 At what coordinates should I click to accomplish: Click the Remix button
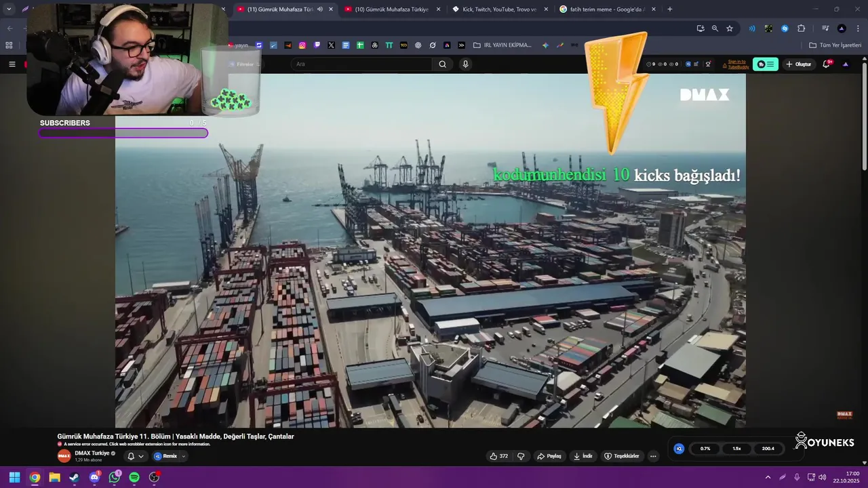coord(165,456)
